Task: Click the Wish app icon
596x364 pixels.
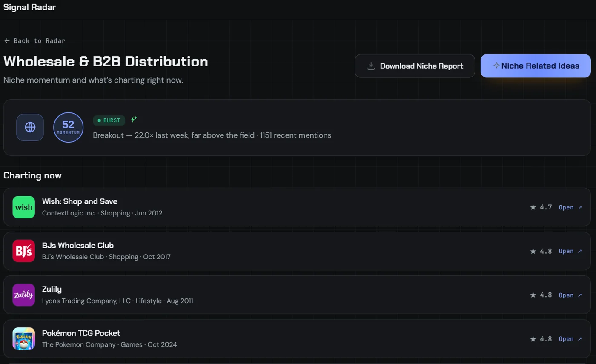Action: (24, 207)
